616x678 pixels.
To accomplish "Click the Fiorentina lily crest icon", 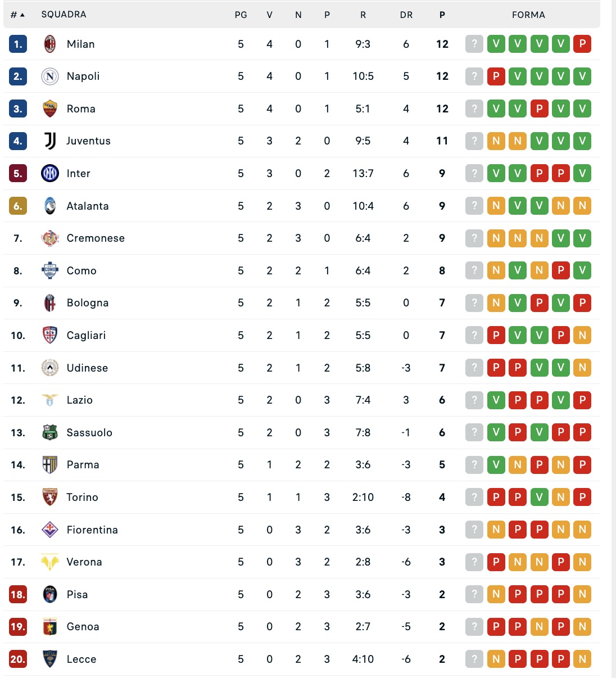I will (50, 530).
